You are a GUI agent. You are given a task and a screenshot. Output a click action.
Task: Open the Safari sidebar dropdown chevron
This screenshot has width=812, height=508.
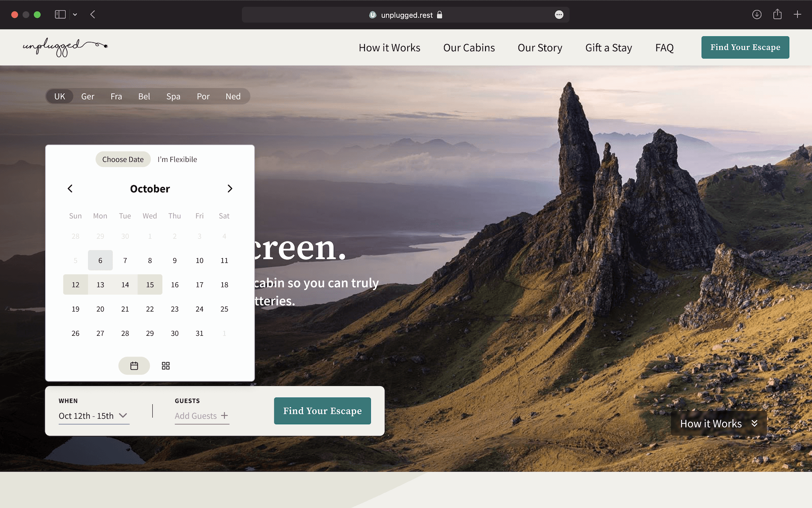(x=75, y=14)
